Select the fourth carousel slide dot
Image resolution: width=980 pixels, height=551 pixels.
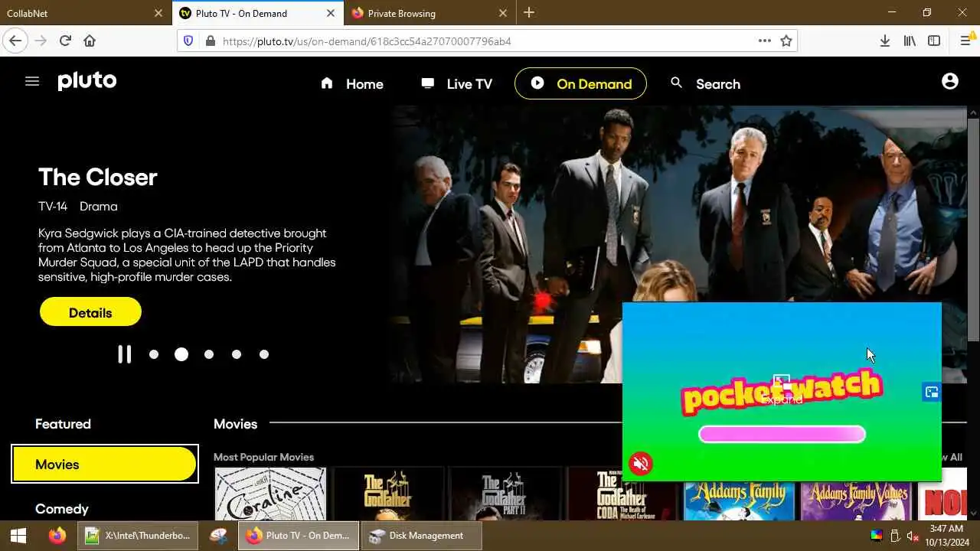click(237, 354)
